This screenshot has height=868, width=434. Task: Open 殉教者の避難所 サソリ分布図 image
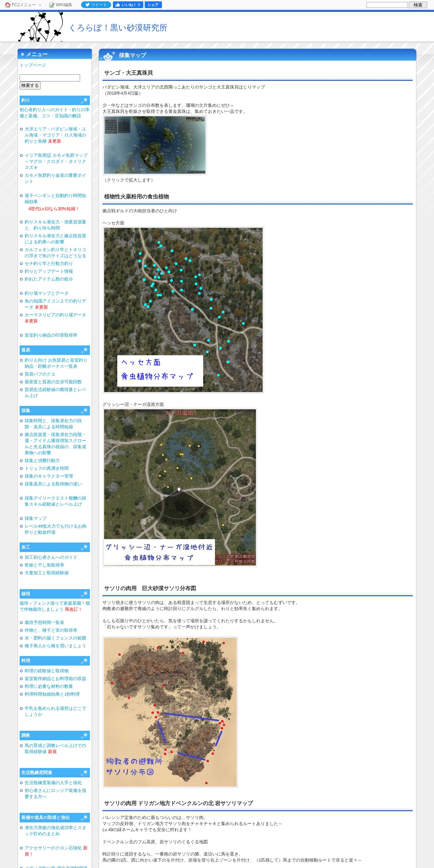point(170,712)
